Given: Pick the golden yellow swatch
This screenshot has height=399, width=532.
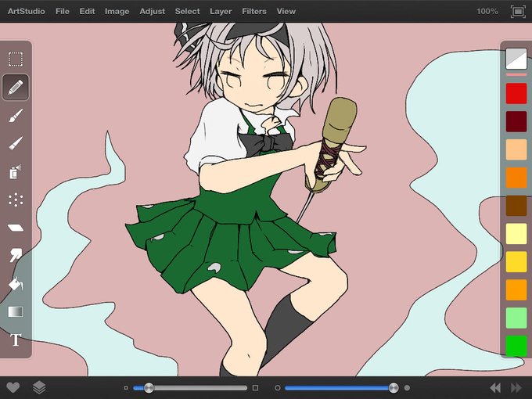Looking at the screenshot, I should tap(516, 261).
